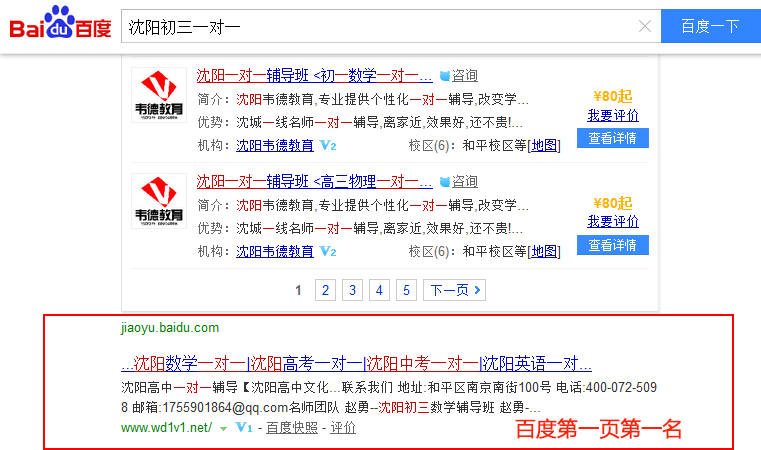Click the 百度一下 search button
The image size is (761, 450).
pyautogui.click(x=710, y=26)
